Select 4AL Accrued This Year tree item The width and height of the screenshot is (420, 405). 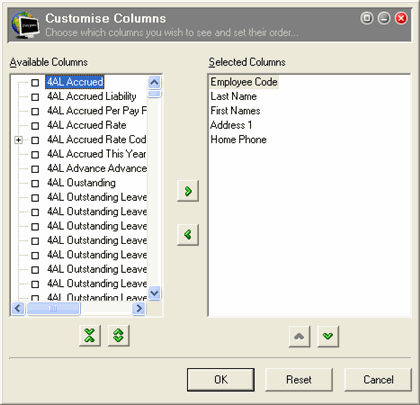click(x=96, y=154)
